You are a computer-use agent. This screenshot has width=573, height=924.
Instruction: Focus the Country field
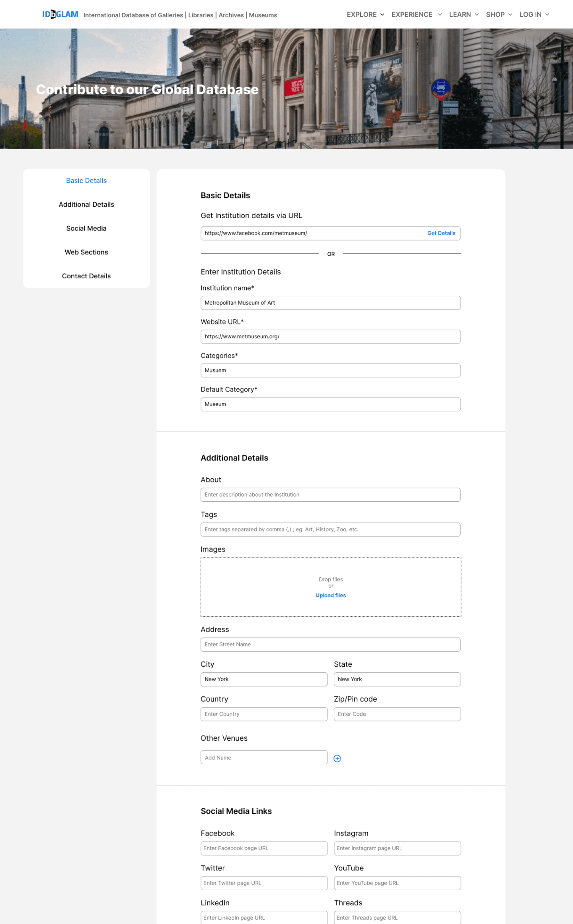tap(264, 714)
